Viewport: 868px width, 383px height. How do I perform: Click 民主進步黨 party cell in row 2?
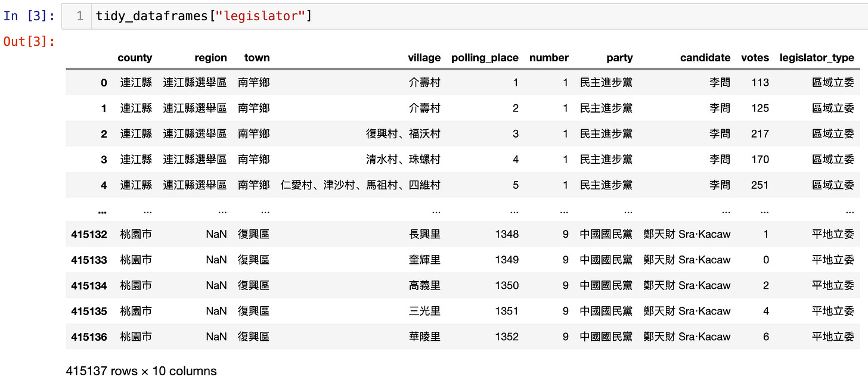tap(606, 134)
